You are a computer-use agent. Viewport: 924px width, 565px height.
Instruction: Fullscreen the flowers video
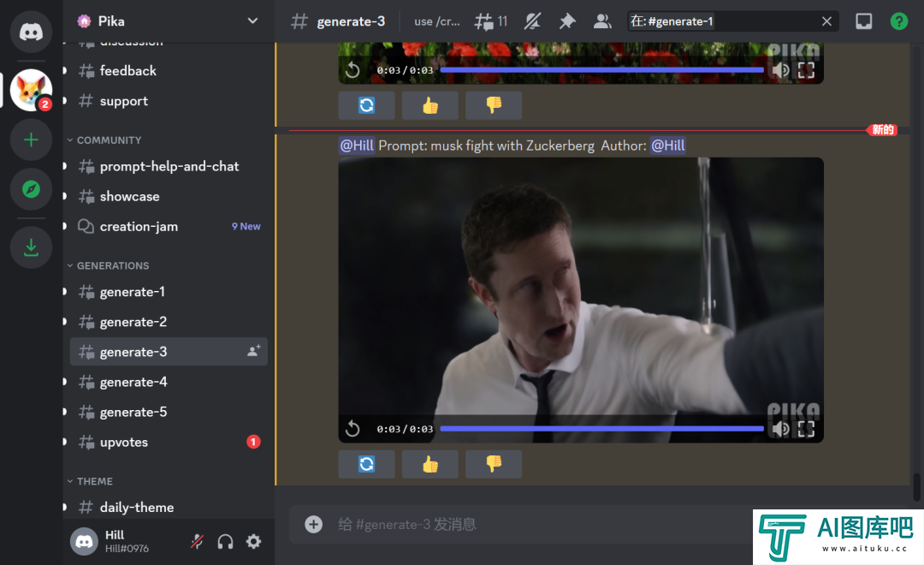pos(806,70)
